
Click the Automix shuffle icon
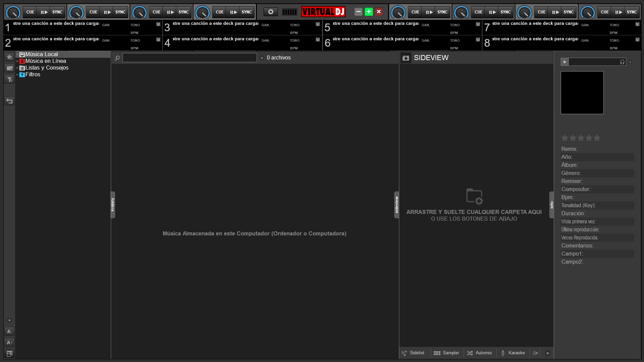pyautogui.click(x=470, y=353)
